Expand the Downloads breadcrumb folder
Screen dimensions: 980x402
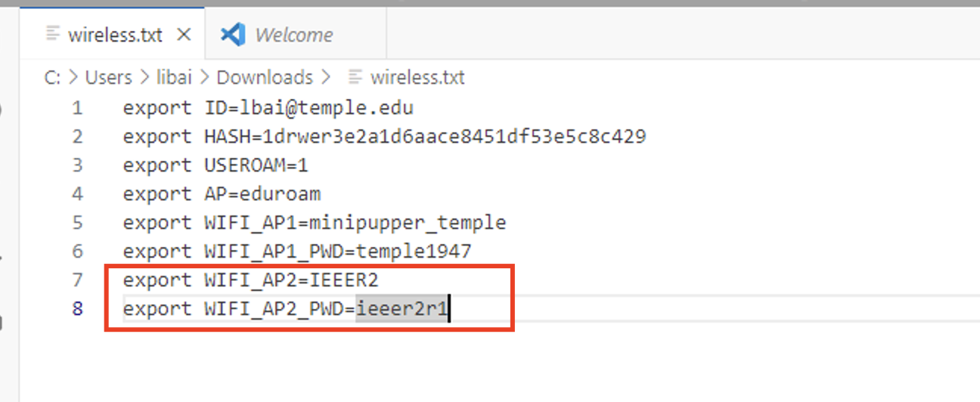265,77
